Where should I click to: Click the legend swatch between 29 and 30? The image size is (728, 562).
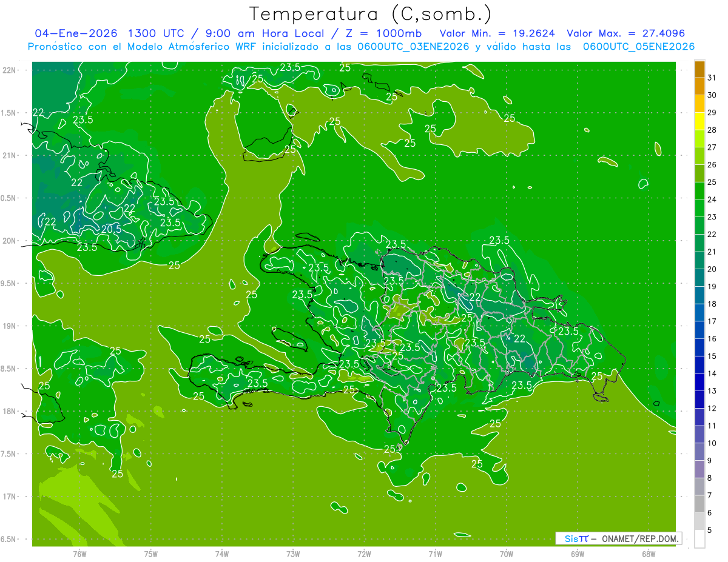[699, 104]
